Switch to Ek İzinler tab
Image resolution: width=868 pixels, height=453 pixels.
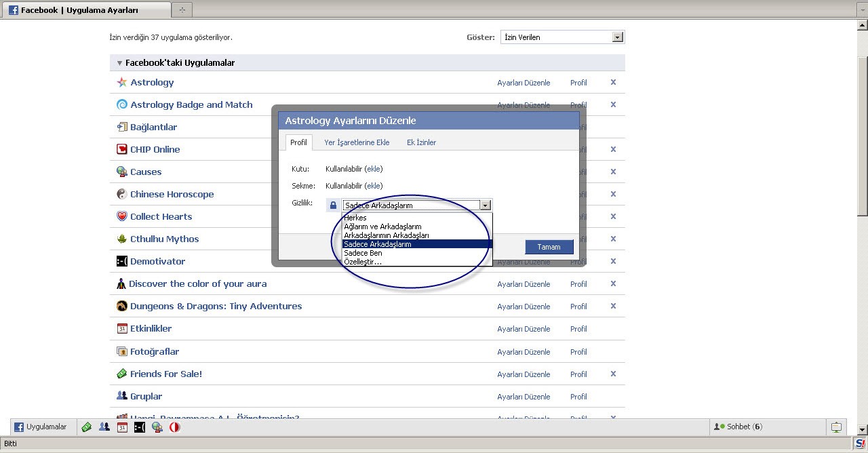coord(421,142)
